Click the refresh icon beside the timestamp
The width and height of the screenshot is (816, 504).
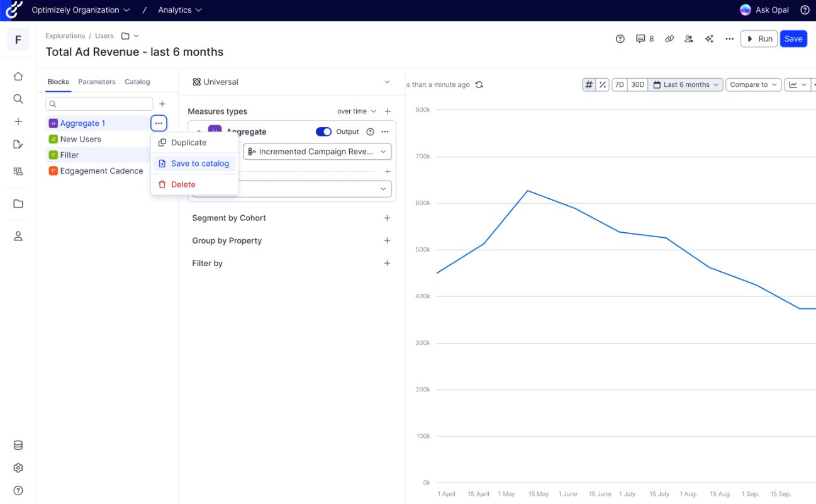click(x=479, y=85)
